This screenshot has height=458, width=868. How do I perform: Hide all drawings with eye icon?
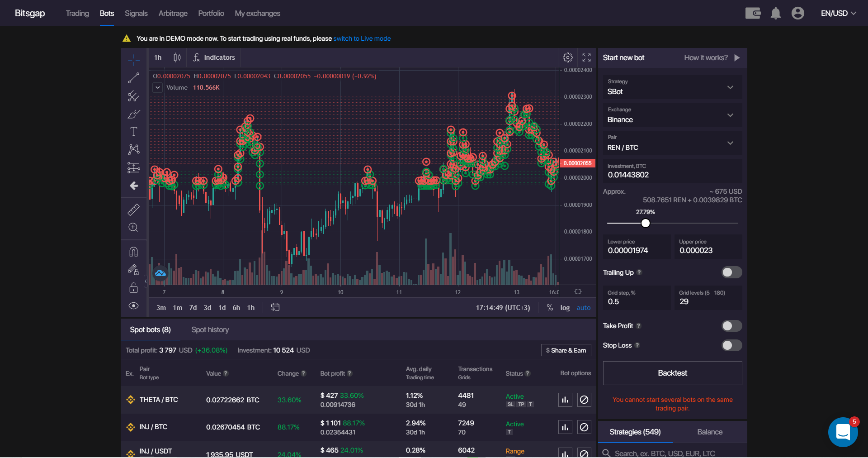point(133,306)
